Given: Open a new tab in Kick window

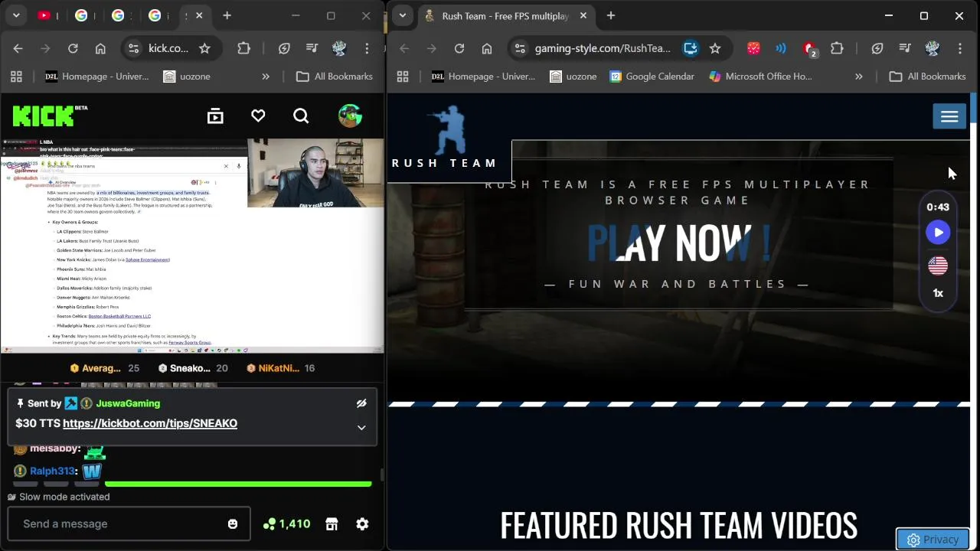Looking at the screenshot, I should tap(227, 15).
